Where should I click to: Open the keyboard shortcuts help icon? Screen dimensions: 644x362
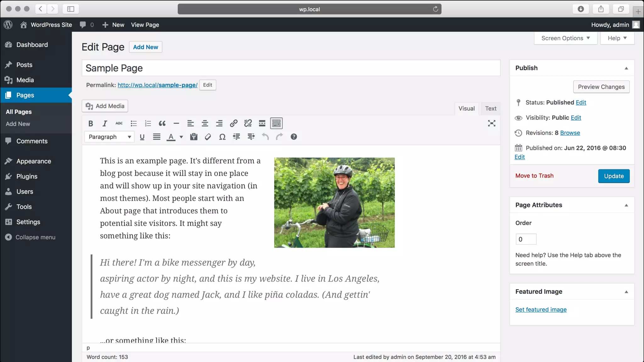[293, 137]
